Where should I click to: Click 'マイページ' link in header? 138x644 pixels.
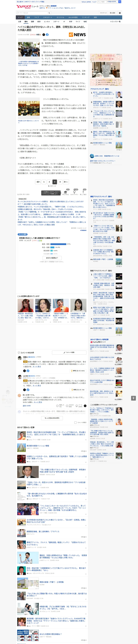click(103, 13)
